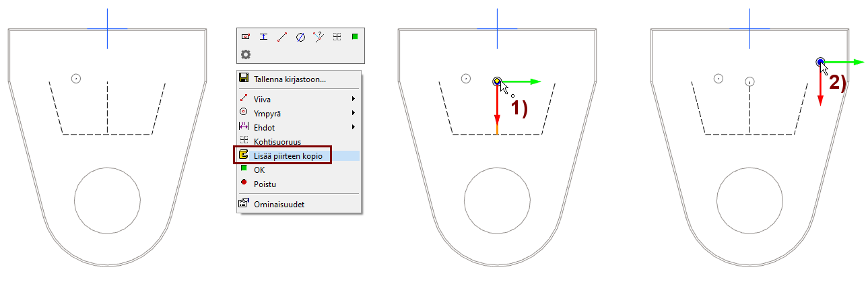
Task: Select the perpendicularity grid icon in mini toolbar
Action: point(337,37)
